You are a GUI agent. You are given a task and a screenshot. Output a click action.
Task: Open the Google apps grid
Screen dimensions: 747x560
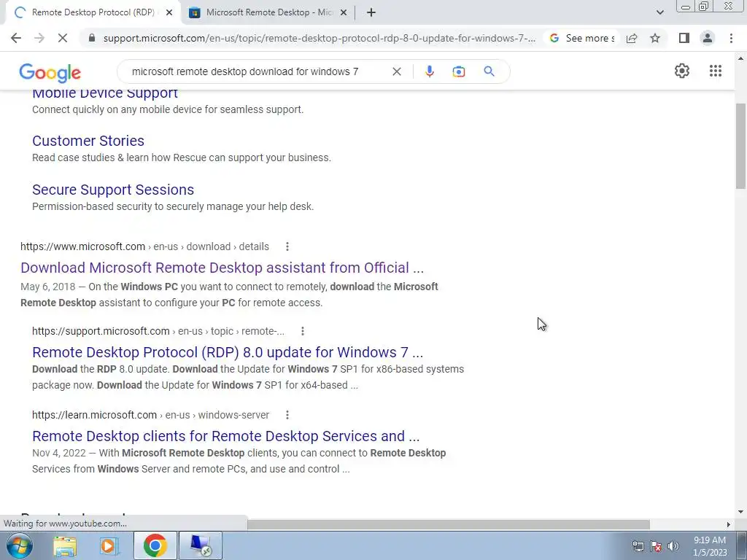pos(715,71)
